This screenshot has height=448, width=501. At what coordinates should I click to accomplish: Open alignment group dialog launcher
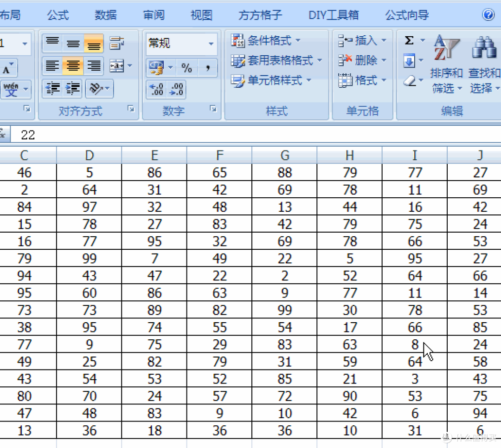131,109
